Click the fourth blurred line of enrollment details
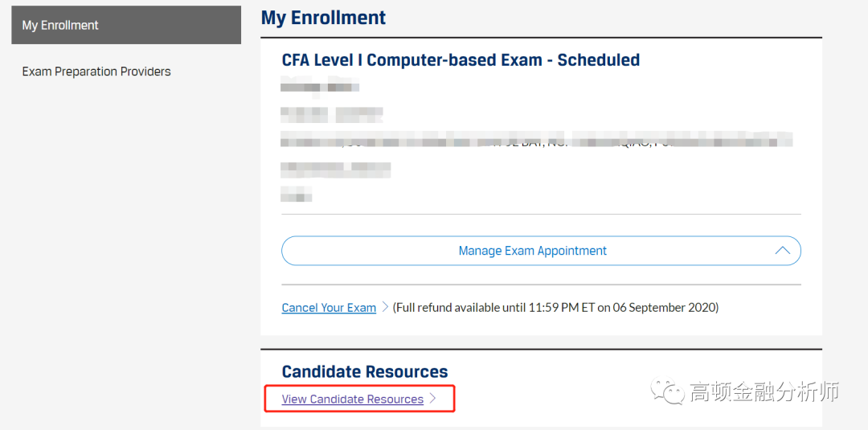Image resolution: width=868 pixels, height=430 pixels. coord(336,170)
